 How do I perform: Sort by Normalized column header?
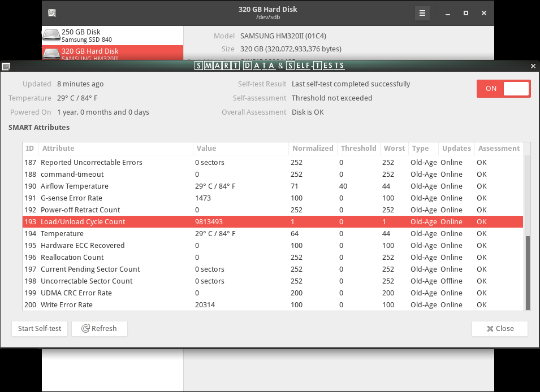pos(313,149)
